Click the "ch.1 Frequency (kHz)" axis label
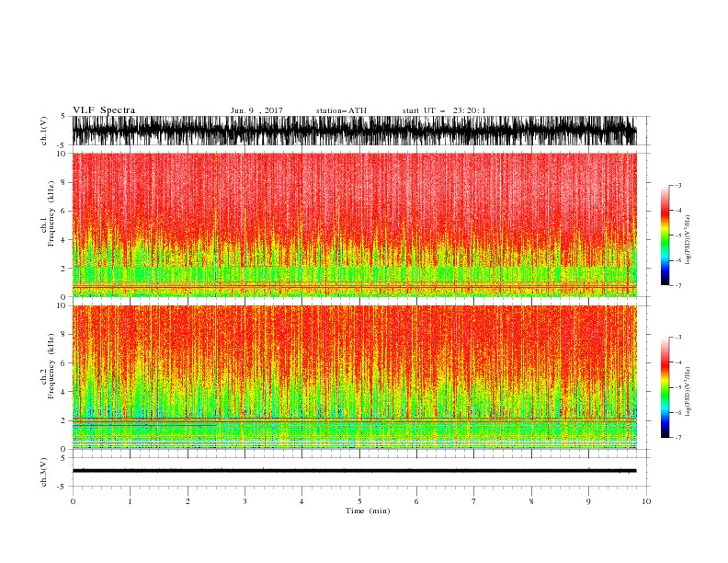 (x=47, y=213)
